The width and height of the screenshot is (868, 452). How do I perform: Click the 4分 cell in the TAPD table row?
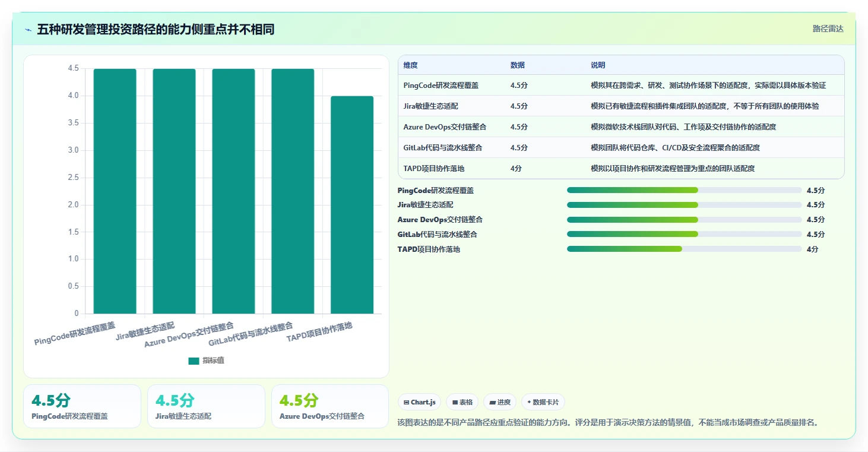(x=516, y=169)
